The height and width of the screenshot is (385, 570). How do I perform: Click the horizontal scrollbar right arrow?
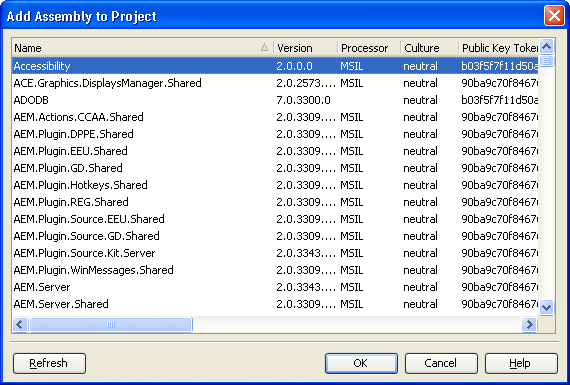tap(529, 324)
